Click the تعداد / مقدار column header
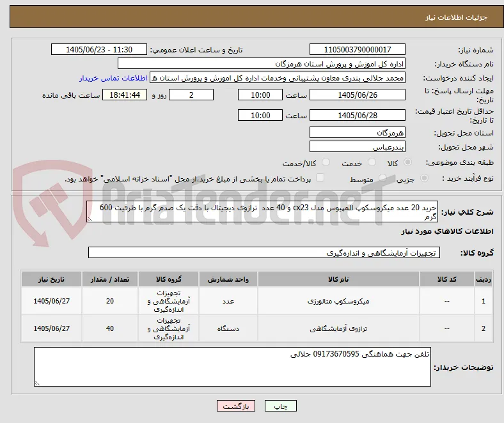 [x=110, y=279]
